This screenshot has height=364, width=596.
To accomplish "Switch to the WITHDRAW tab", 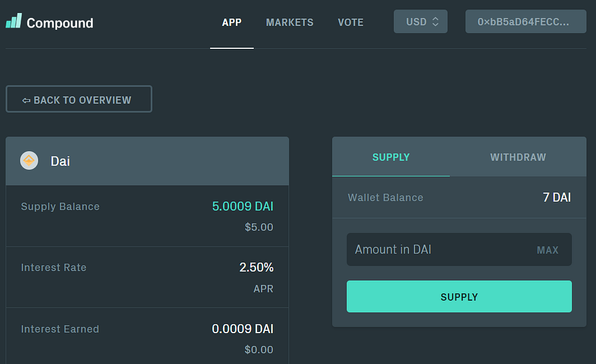I will coord(518,157).
